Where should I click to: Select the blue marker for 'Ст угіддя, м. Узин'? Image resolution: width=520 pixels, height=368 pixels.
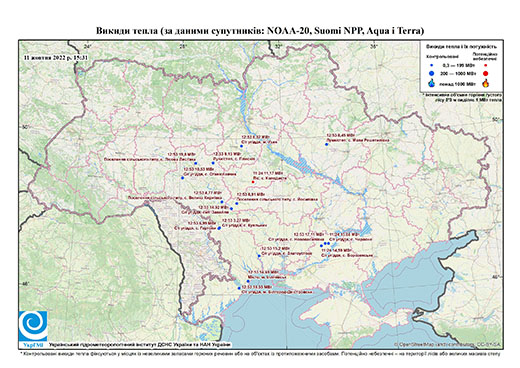click(x=241, y=146)
